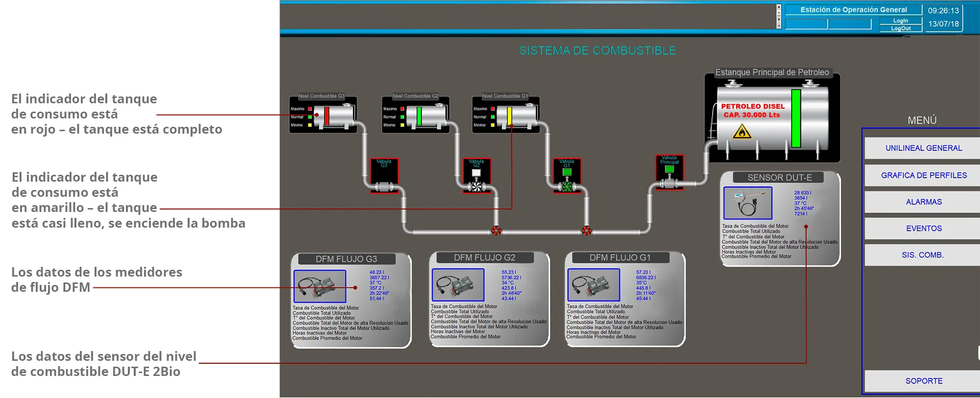Click the red level bar on tank G3

[x=326, y=117]
